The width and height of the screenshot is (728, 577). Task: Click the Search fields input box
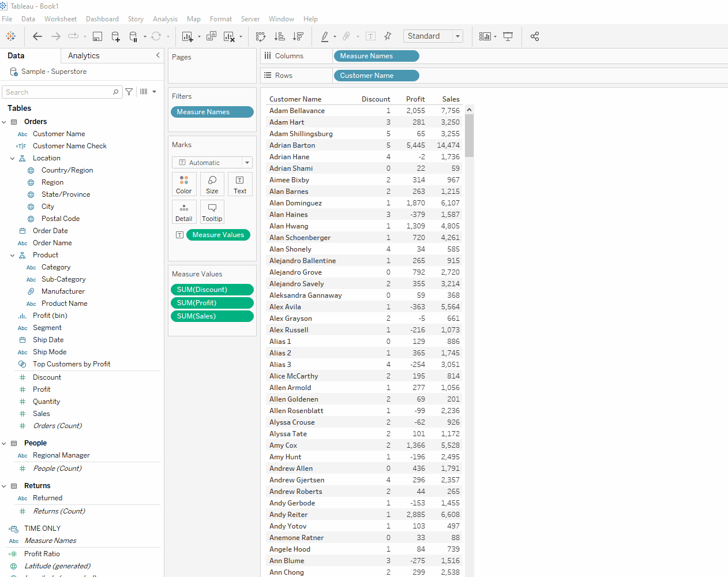[x=58, y=92]
